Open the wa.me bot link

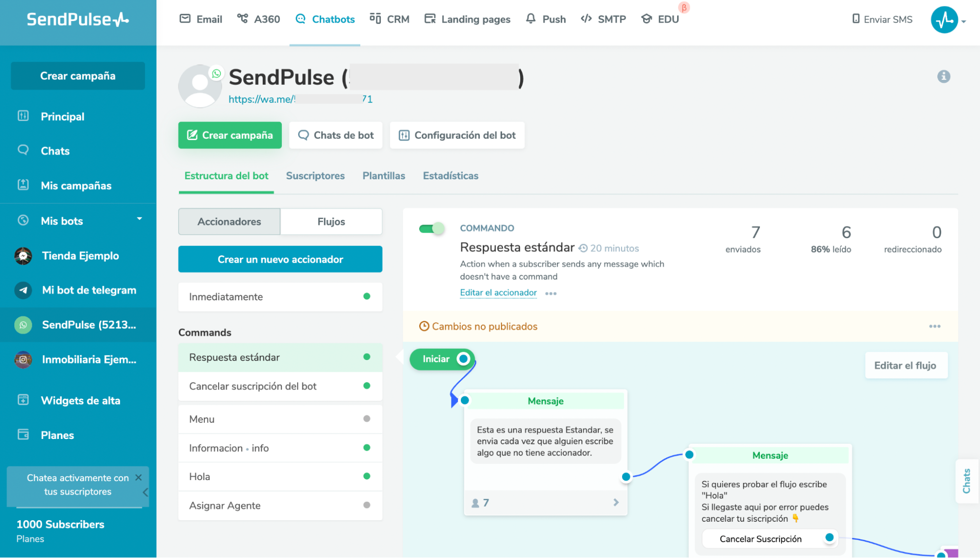tap(301, 99)
